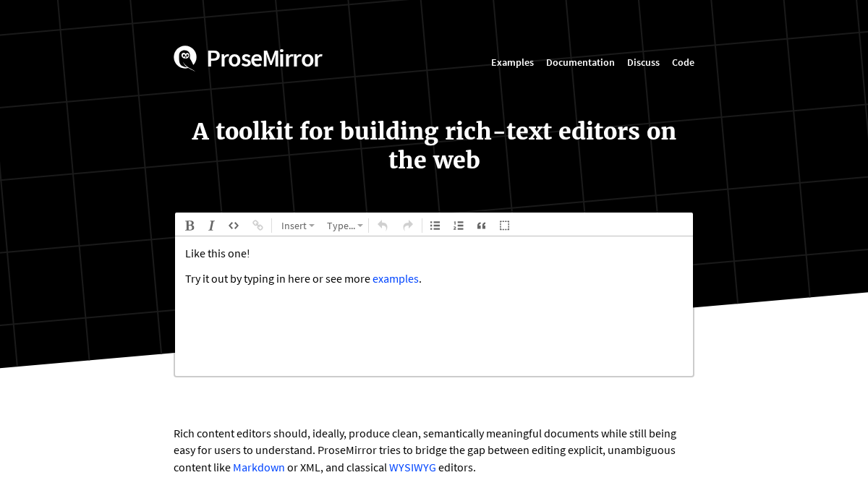The height and width of the screenshot is (488, 868).
Task: Place cursor in 'Like this one!' line
Action: click(217, 254)
